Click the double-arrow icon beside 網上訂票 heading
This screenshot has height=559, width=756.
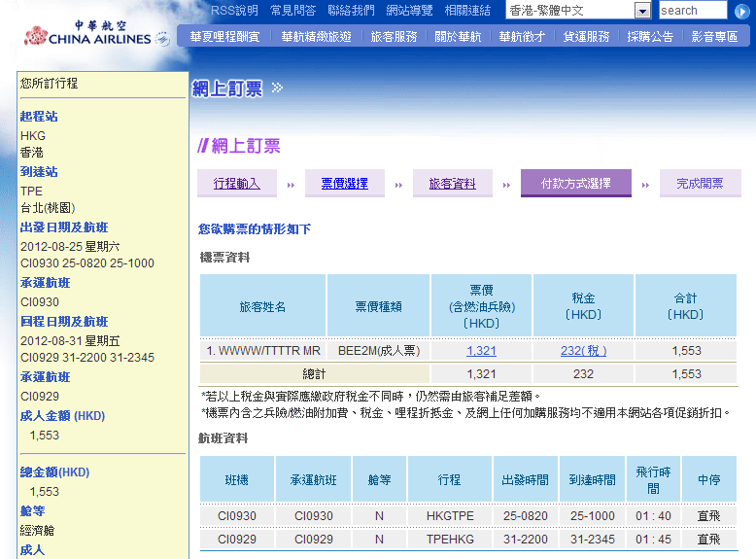pos(277,88)
